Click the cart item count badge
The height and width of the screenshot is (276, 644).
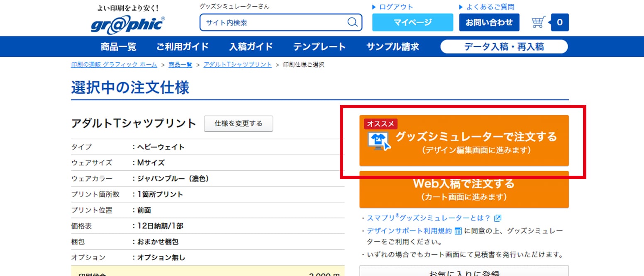tap(559, 22)
